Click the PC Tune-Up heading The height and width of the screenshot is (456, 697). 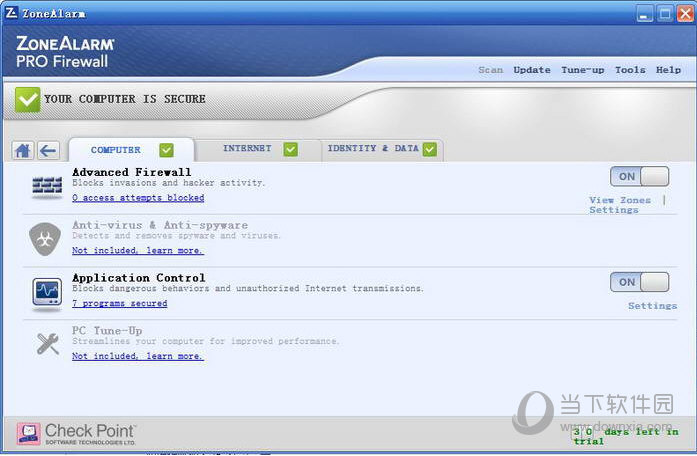pos(107,331)
